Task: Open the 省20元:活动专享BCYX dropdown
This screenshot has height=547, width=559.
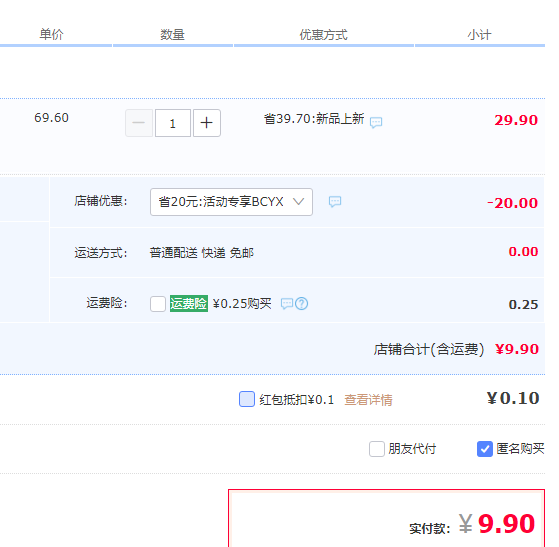Action: [x=231, y=202]
